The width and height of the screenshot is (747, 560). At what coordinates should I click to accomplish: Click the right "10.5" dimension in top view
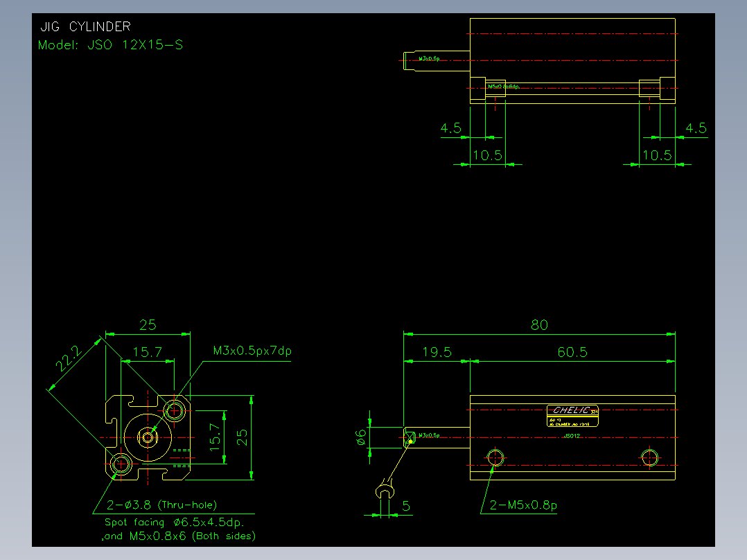point(657,155)
